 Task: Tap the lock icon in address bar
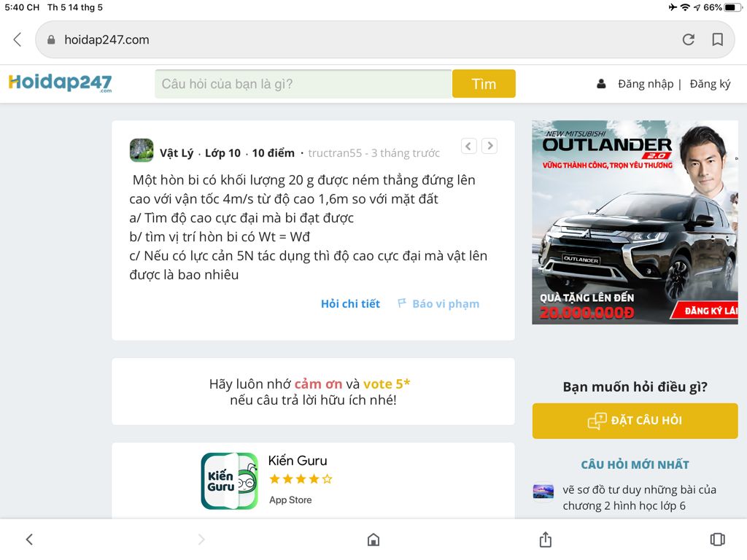click(x=51, y=39)
